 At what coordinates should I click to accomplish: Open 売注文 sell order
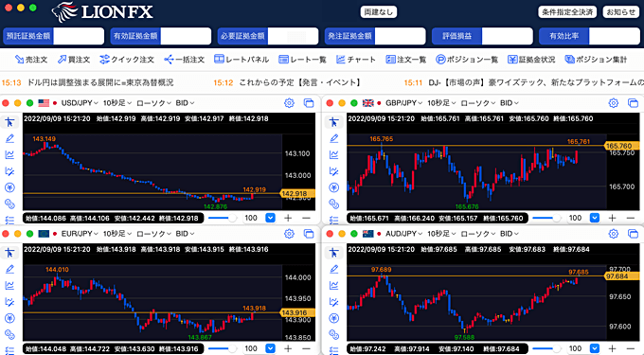[x=31, y=60]
